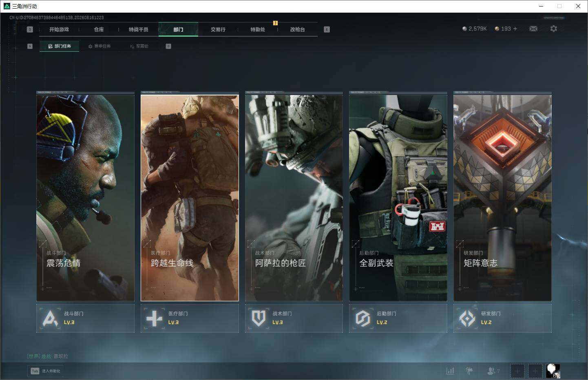The height and width of the screenshot is (380, 588).
Task: Click the Tab 进入特勤处 button
Action: tap(46, 371)
